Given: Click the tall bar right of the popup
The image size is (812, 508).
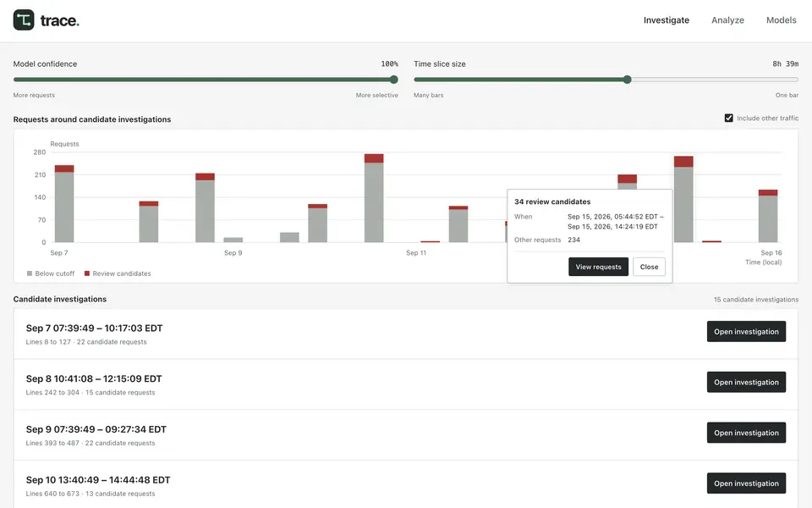Looking at the screenshot, I should 683,199.
